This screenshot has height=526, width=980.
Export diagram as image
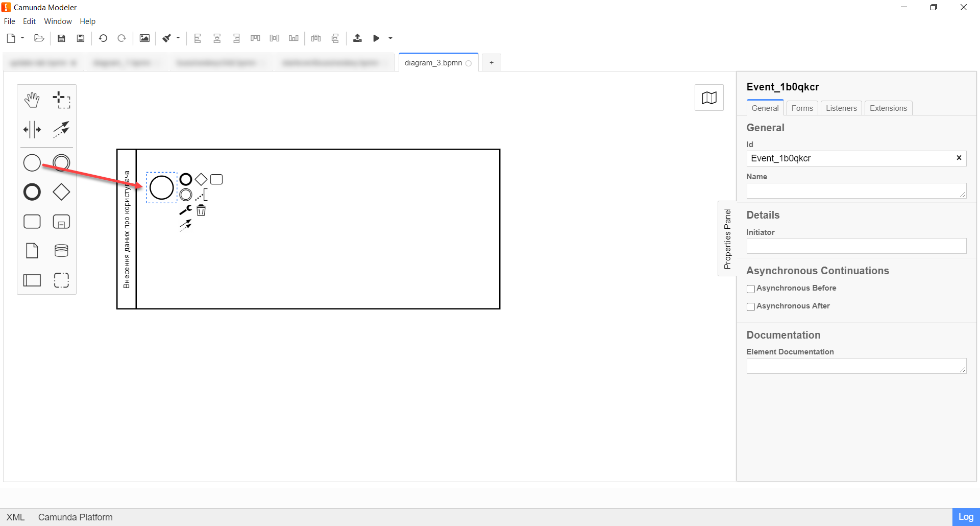tap(144, 38)
